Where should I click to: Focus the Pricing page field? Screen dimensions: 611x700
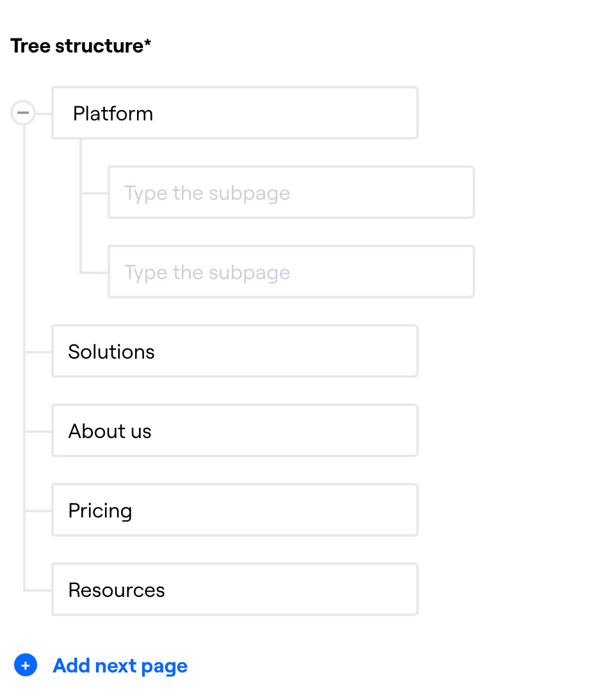click(x=235, y=510)
